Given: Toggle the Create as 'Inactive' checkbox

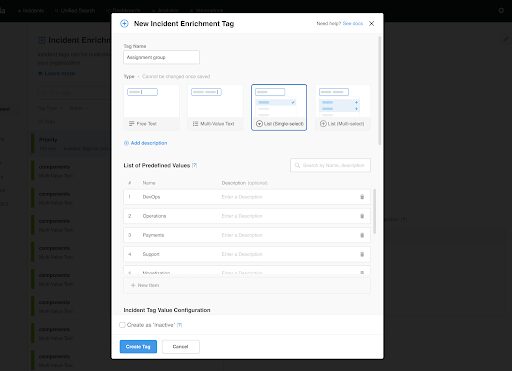Looking at the screenshot, I should point(122,325).
